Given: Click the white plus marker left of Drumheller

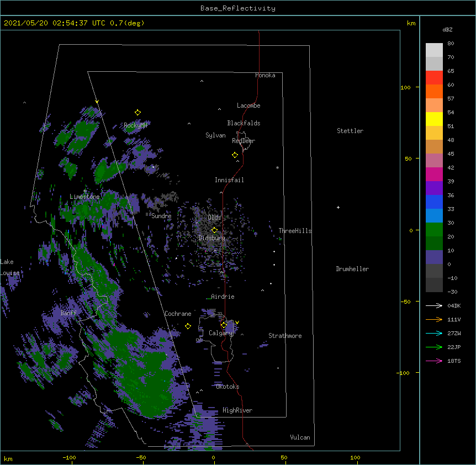Looking at the screenshot, I should click(x=338, y=207).
